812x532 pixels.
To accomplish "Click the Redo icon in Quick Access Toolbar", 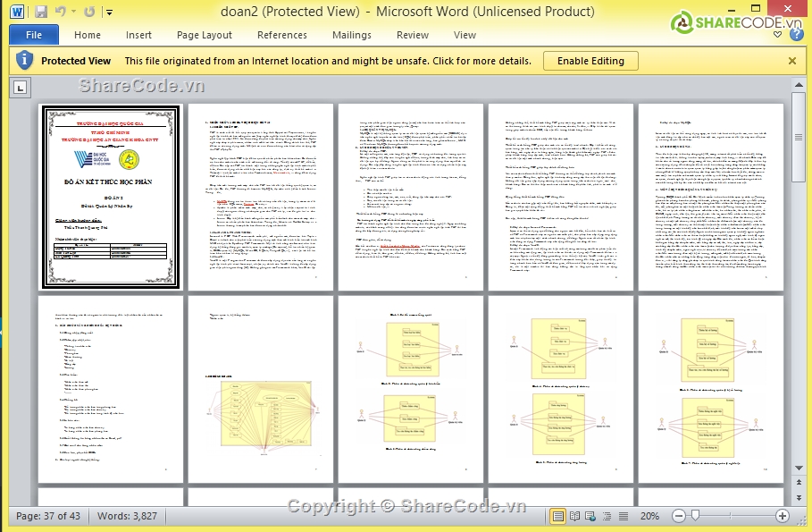I will coord(89,12).
